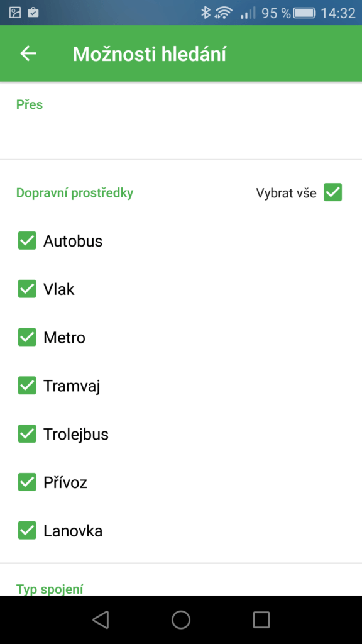Toggle the Vybrat vše checkbox
This screenshot has height=644, width=362.
point(333,192)
